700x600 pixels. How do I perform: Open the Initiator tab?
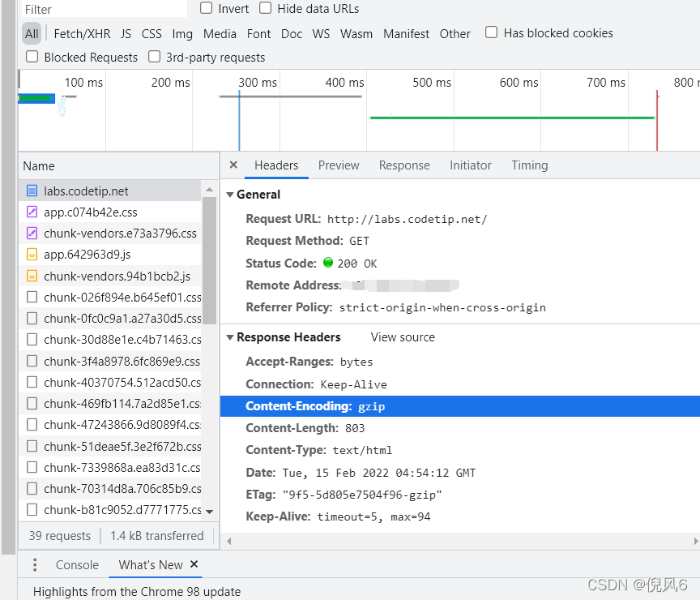[x=471, y=165]
